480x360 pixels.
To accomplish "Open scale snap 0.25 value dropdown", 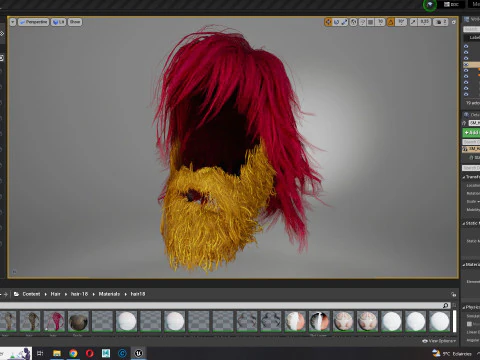I will point(424,22).
